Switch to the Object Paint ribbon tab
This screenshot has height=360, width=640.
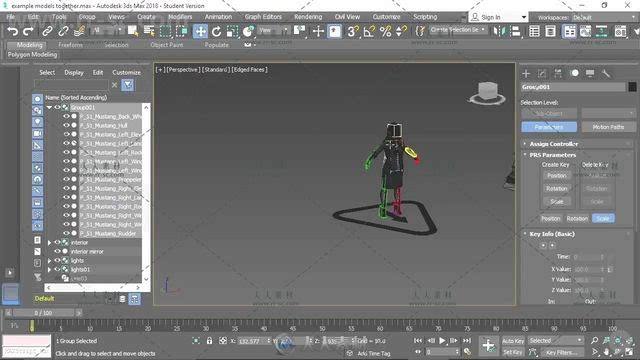point(167,45)
